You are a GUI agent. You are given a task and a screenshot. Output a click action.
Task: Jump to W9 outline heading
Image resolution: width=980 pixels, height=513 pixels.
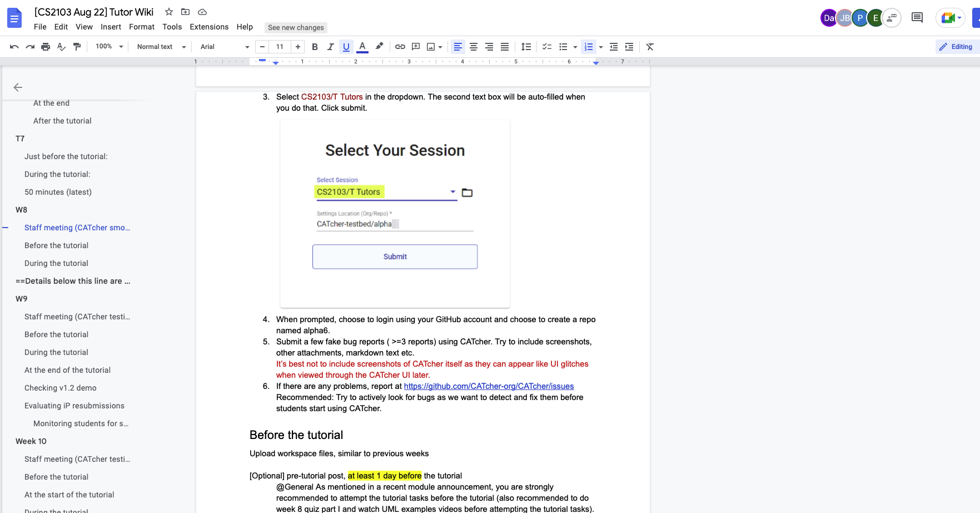point(21,299)
